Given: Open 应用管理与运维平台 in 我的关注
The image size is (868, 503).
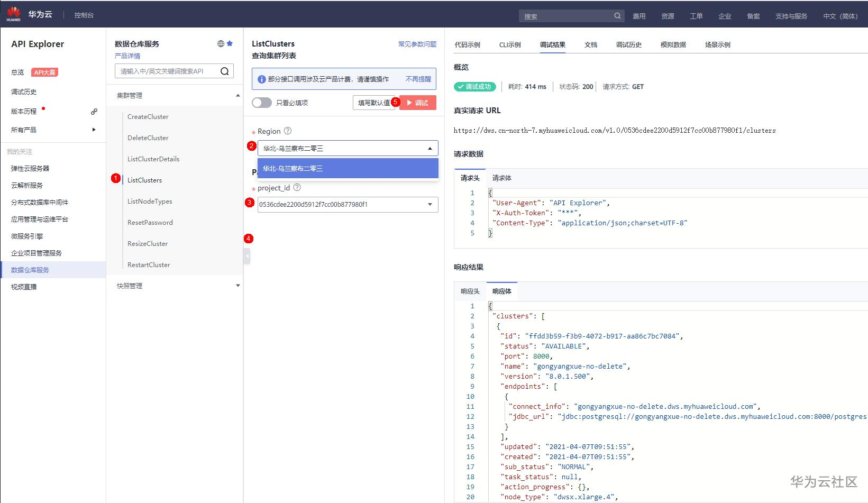Looking at the screenshot, I should click(40, 220).
